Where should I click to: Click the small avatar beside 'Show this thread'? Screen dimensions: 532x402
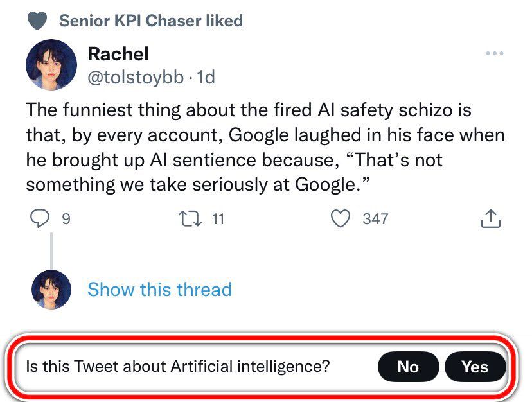51,290
